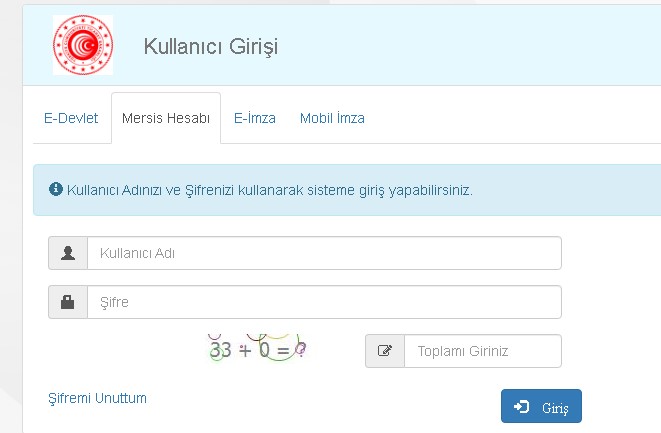661x433 pixels.
Task: Focus the Kullanıcı Adı input field
Action: pos(324,253)
